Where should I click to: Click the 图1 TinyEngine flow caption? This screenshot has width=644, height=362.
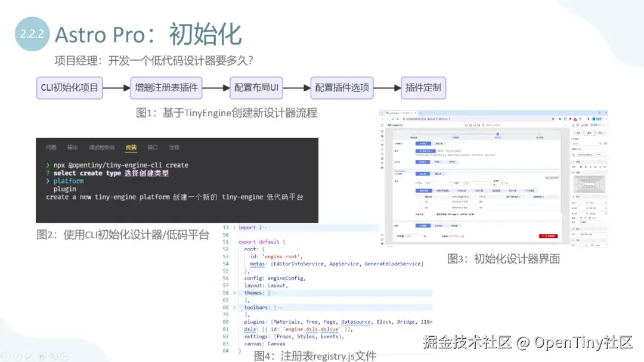coord(227,113)
